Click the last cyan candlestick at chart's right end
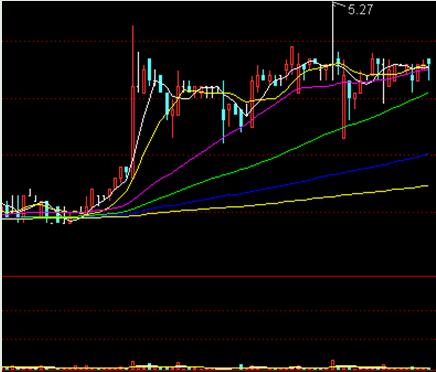This screenshot has width=436, height=372. 429,69
